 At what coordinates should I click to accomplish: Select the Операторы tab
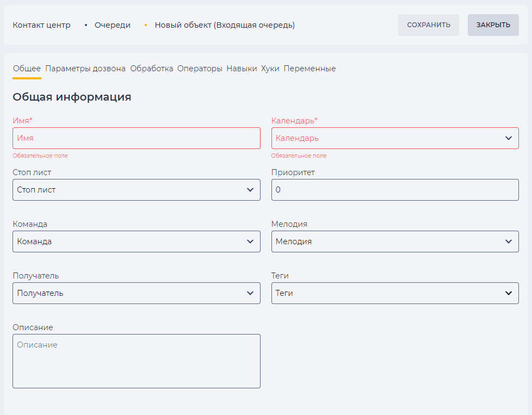point(200,69)
